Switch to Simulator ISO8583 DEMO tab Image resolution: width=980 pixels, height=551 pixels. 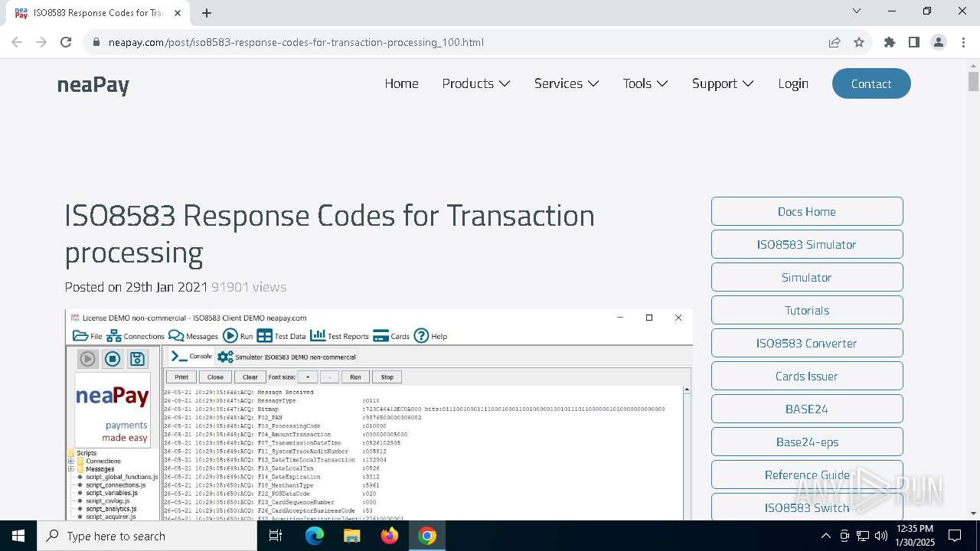(287, 357)
